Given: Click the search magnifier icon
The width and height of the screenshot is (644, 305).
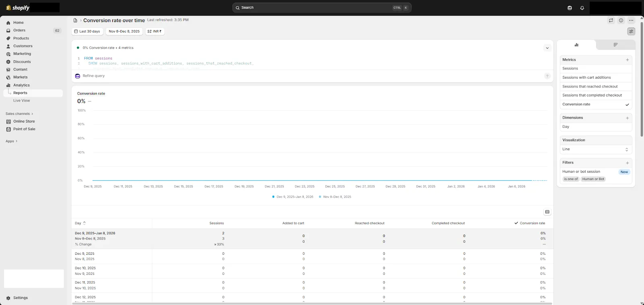Looking at the screenshot, I should click(x=237, y=8).
